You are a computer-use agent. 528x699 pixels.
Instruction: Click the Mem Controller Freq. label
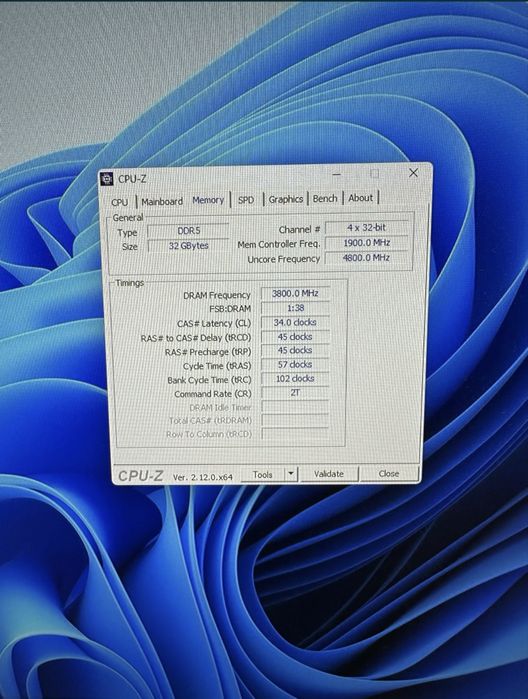coord(279,244)
